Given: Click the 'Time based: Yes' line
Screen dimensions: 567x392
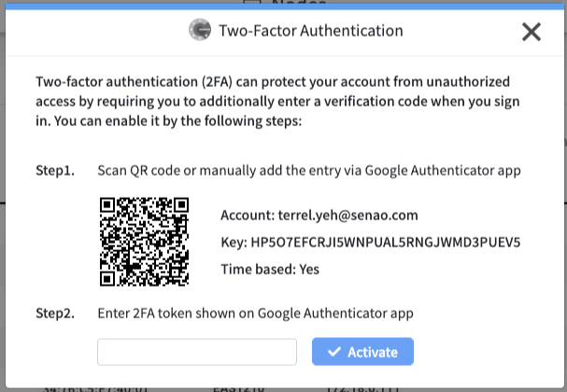Looking at the screenshot, I should (270, 270).
